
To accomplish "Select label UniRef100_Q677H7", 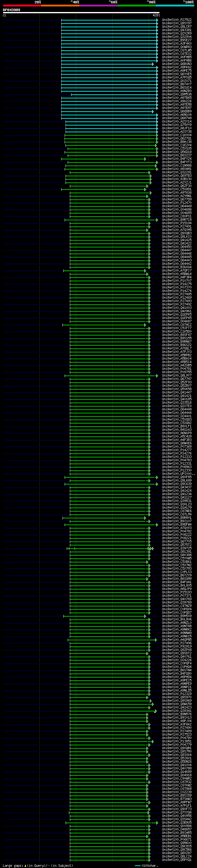I will (x=176, y=379).
